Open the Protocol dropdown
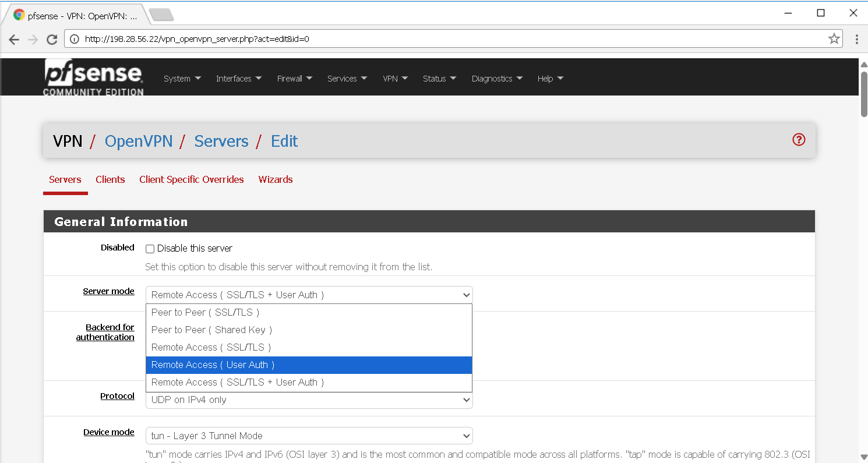Screen dimensions: 868x463 [x=309, y=400]
